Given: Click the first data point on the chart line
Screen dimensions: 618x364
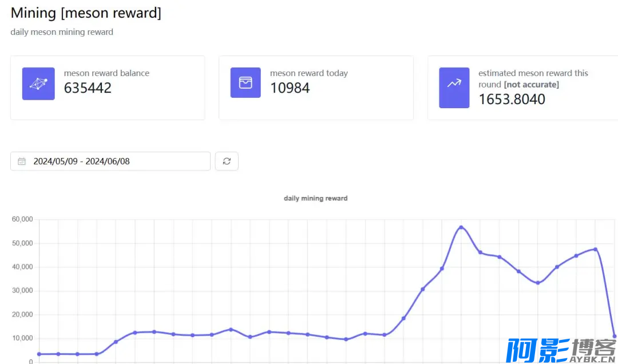Looking at the screenshot, I should coord(39,354).
